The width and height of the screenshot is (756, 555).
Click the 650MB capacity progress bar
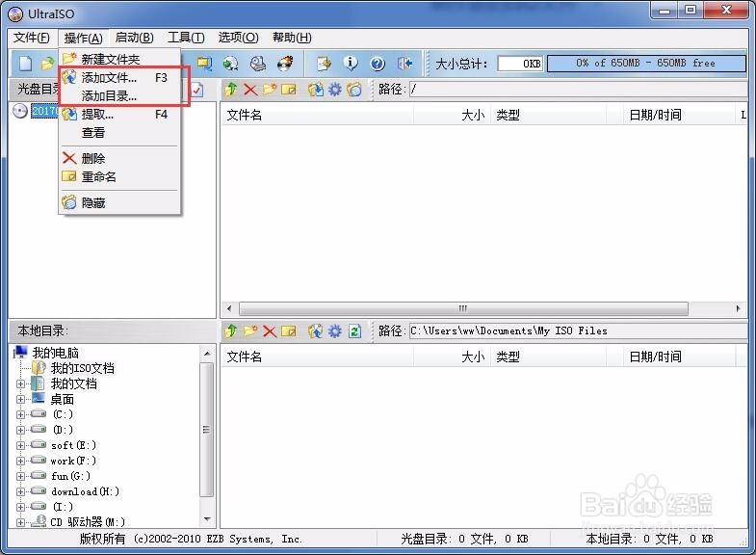(646, 64)
